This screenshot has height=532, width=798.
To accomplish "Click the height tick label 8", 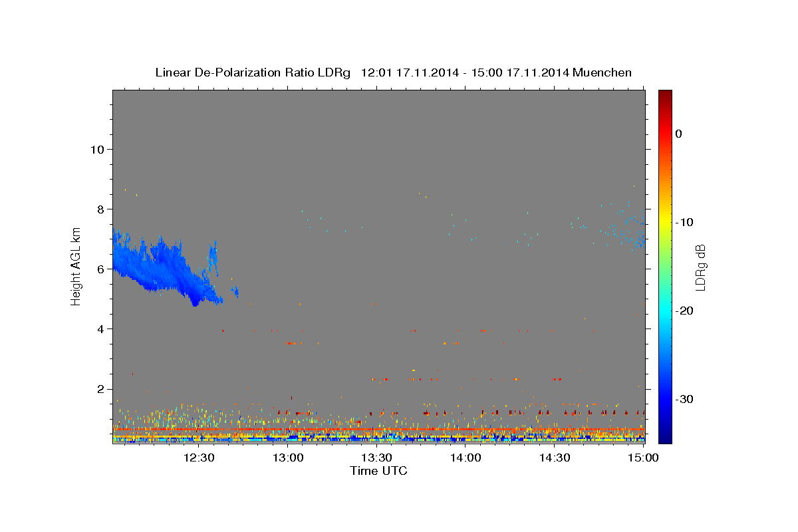I will pyautogui.click(x=99, y=209).
